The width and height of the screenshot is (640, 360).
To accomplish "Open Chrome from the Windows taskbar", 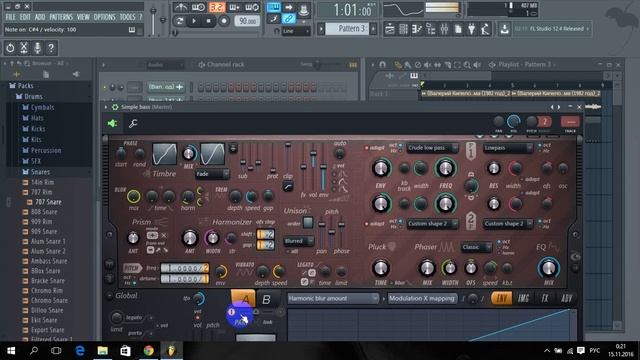I will 149,351.
